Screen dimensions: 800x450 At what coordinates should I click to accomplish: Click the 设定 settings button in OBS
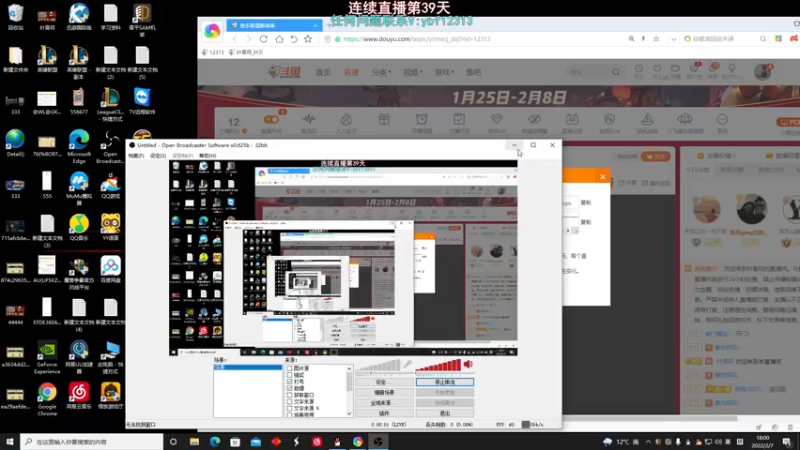point(384,382)
